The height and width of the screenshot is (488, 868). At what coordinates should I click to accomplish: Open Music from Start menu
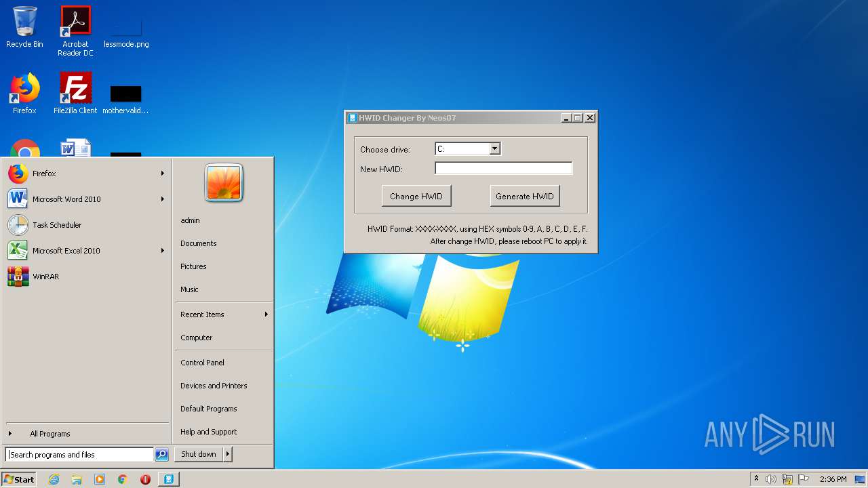(224, 289)
